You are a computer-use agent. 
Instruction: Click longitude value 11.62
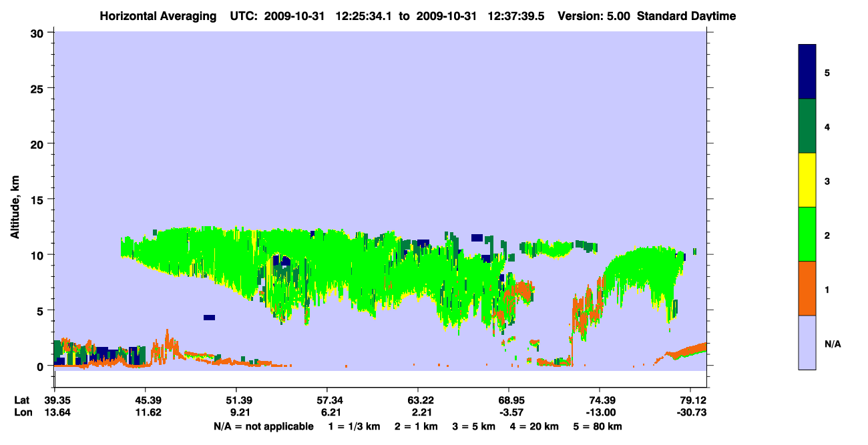(x=145, y=413)
